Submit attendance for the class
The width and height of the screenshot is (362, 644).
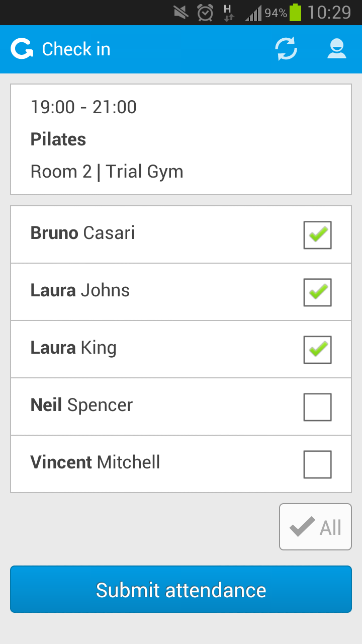[181, 589]
